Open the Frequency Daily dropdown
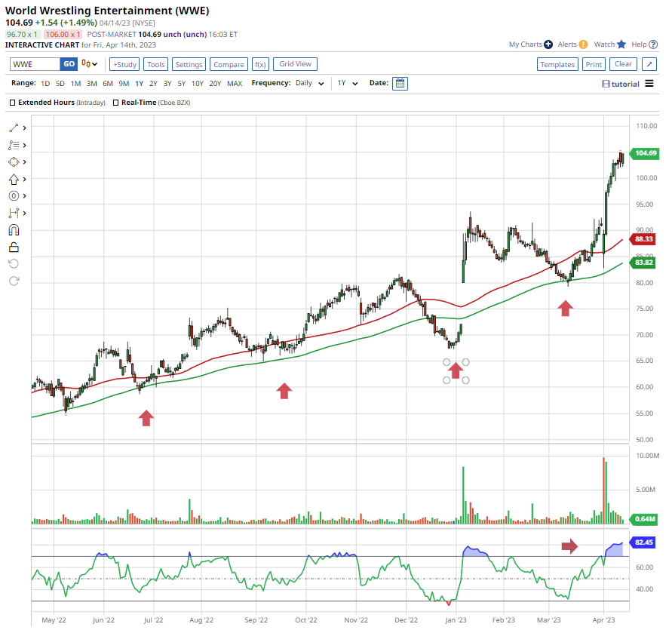 pyautogui.click(x=310, y=83)
